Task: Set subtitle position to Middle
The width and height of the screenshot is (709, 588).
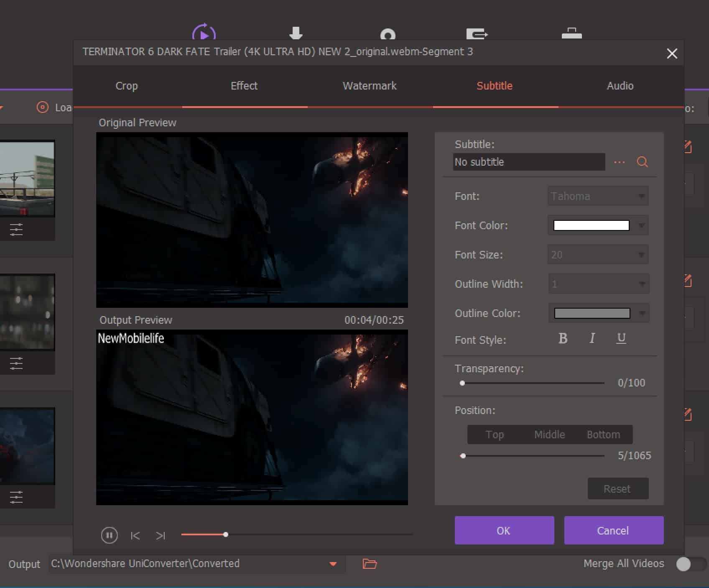Action: pyautogui.click(x=549, y=435)
